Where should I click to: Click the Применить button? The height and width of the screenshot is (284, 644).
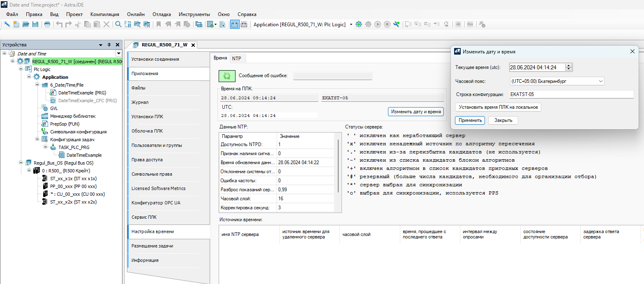(470, 120)
